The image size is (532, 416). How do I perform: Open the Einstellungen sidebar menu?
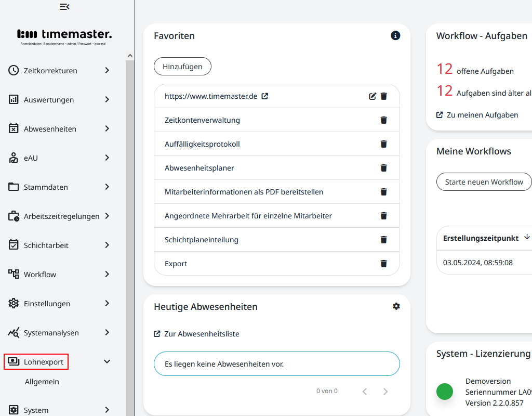(47, 304)
